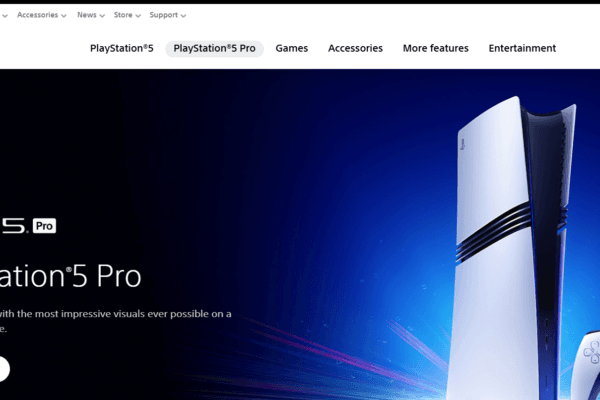Open the Support dropdown menu
Screen dimensions: 600x400
click(x=168, y=15)
